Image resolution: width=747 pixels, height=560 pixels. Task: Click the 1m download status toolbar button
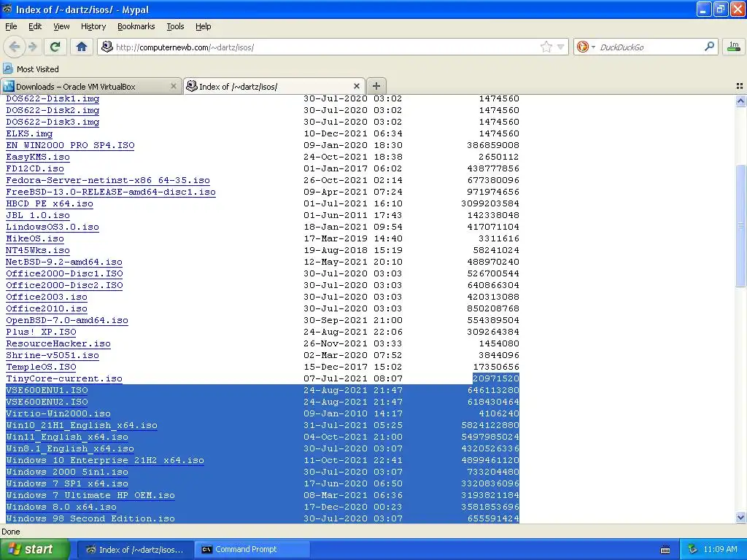pyautogui.click(x=734, y=47)
